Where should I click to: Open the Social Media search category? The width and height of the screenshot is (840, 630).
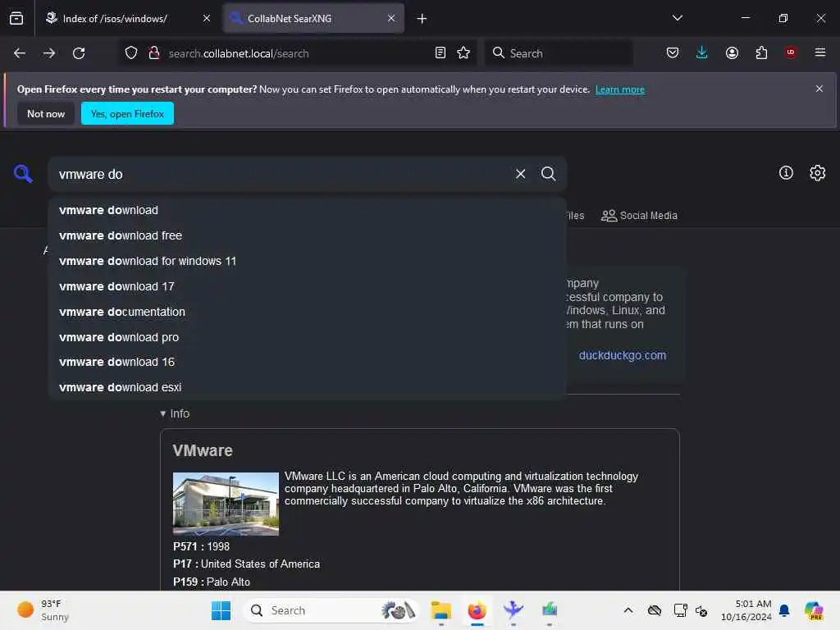coord(639,216)
